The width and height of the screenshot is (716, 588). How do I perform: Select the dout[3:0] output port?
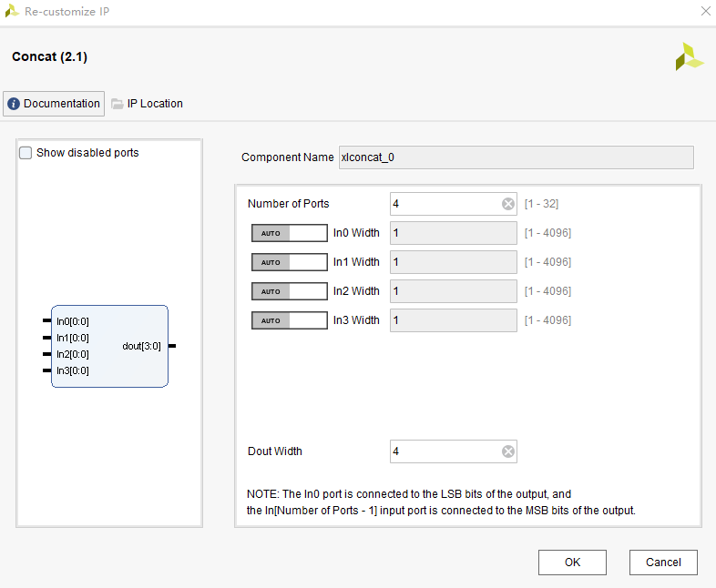click(x=142, y=346)
